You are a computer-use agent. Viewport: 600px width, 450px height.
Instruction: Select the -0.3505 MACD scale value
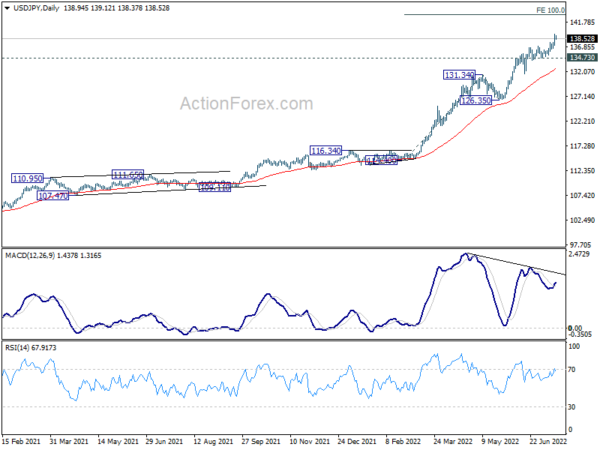(580, 334)
